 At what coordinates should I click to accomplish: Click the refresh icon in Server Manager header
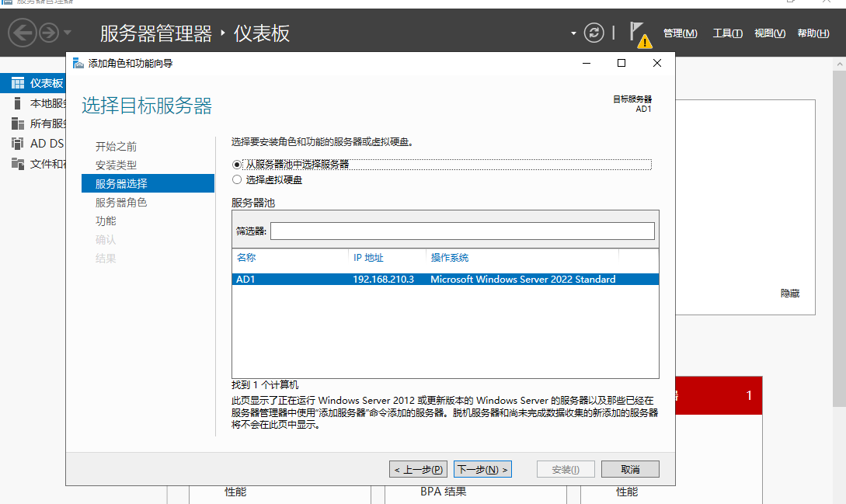(594, 33)
